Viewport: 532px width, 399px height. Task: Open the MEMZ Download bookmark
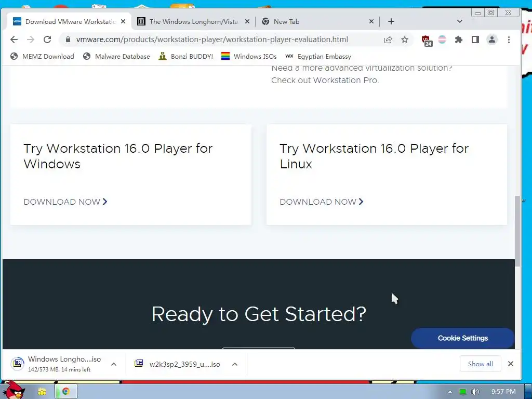(x=42, y=56)
